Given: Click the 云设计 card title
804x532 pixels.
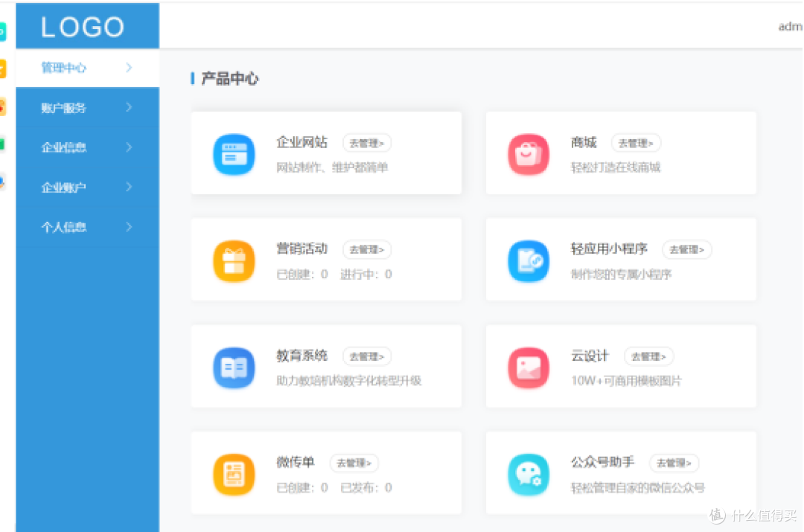Looking at the screenshot, I should [590, 356].
